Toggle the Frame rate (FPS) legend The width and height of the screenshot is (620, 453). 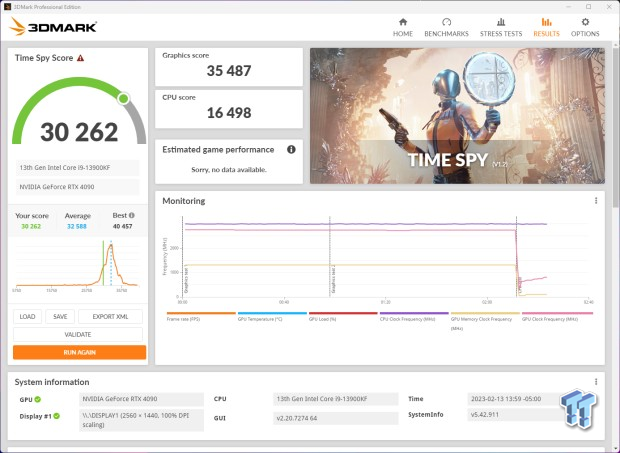pos(201,317)
